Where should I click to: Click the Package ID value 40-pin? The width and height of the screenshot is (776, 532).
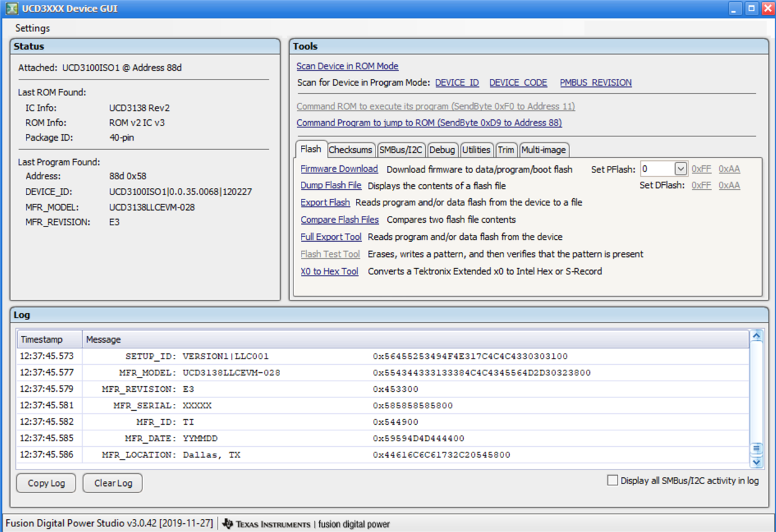coord(121,138)
